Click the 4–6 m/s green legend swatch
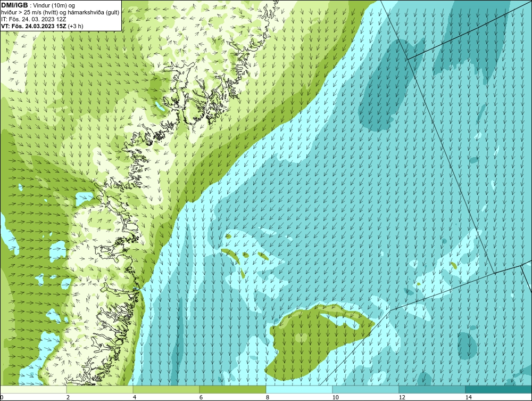Screen dimensions: 532x401 point(166,389)
